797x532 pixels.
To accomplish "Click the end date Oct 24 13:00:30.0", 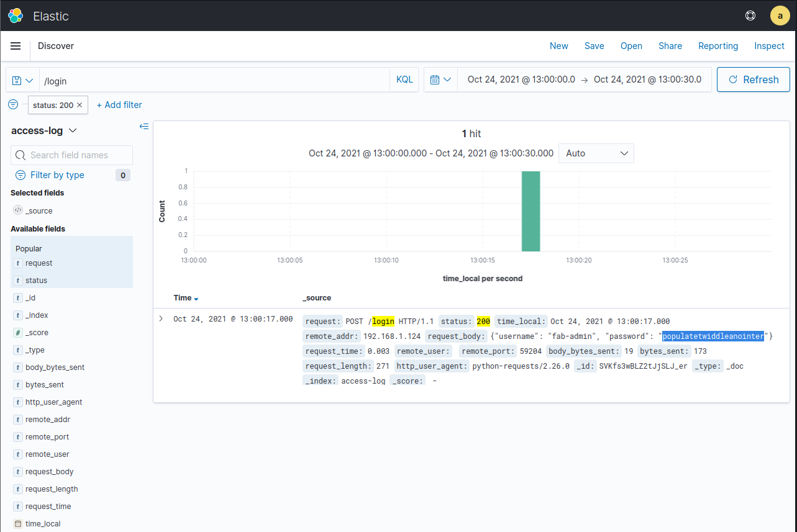I will point(648,79).
